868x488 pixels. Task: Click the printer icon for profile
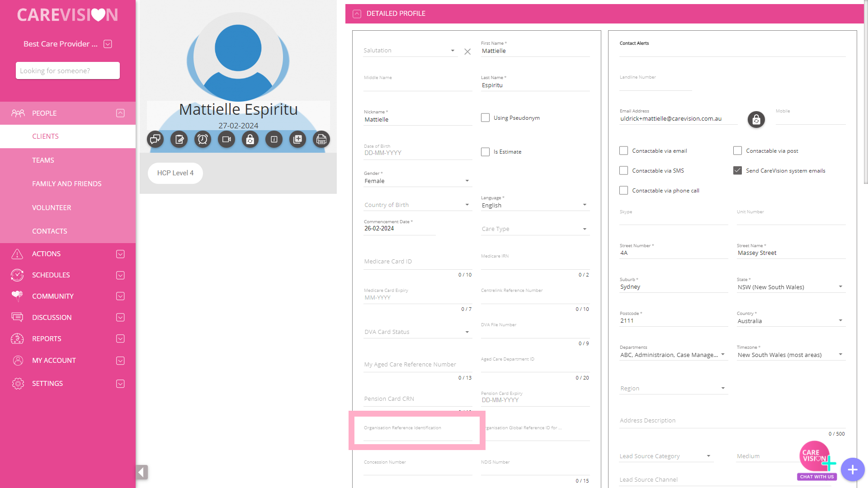(x=321, y=139)
